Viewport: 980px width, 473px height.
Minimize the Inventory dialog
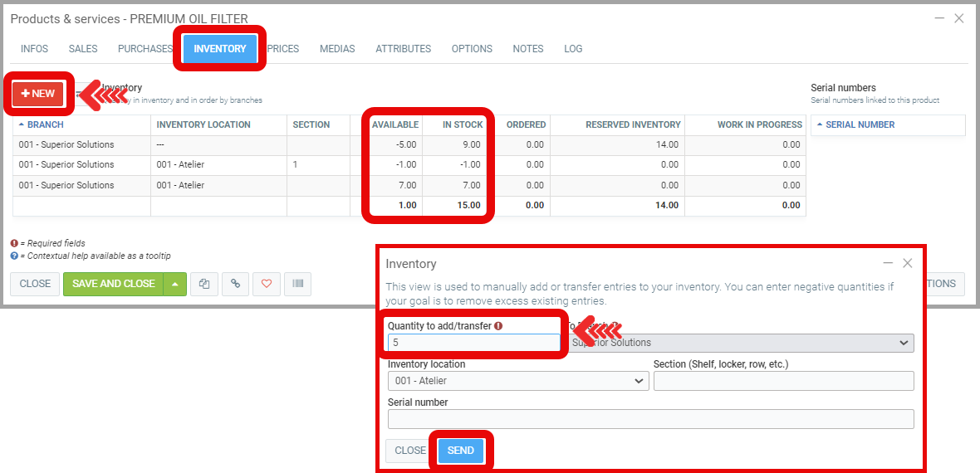tap(888, 263)
